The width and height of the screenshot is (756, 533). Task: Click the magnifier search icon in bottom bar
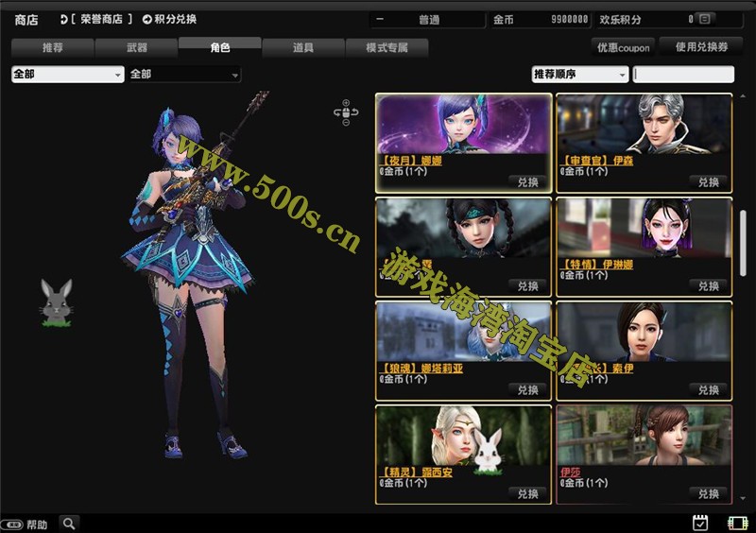click(68, 523)
